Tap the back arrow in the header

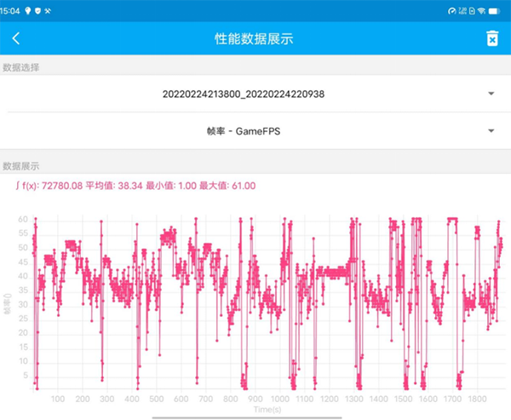[x=15, y=38]
